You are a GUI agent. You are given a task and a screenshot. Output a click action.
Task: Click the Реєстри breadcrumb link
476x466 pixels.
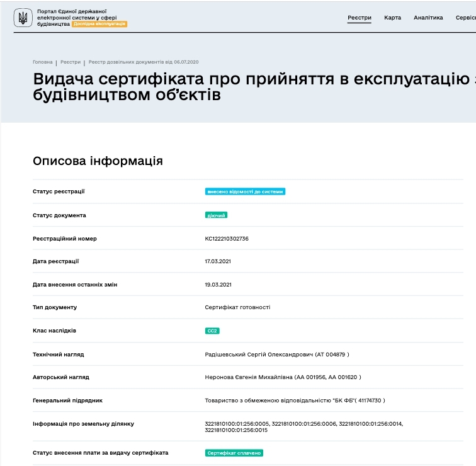71,62
